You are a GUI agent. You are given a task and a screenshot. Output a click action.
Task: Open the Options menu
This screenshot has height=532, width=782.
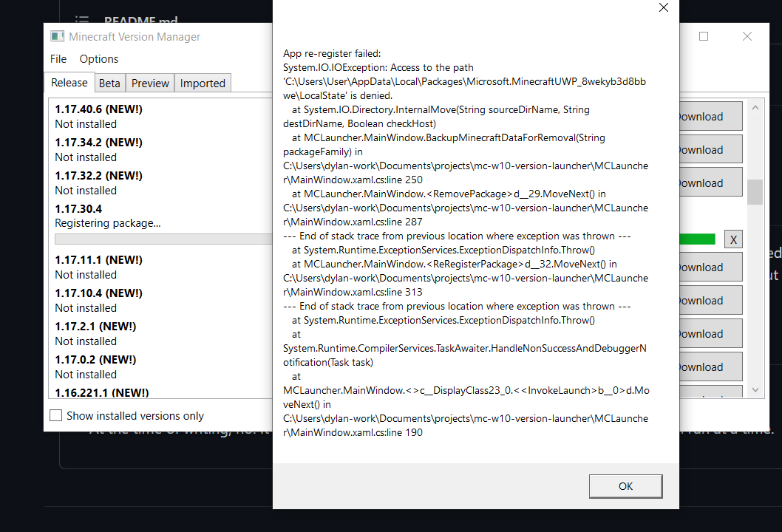[x=98, y=59]
